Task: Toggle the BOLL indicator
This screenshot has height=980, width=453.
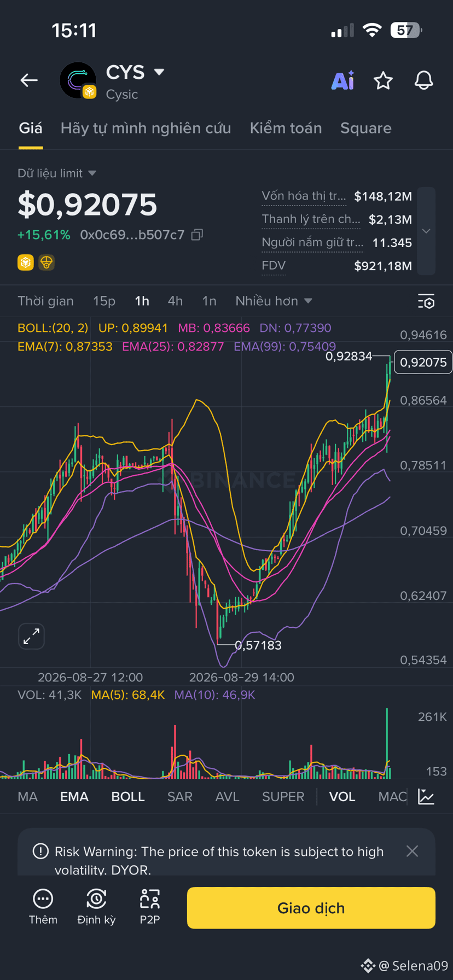Action: click(128, 797)
